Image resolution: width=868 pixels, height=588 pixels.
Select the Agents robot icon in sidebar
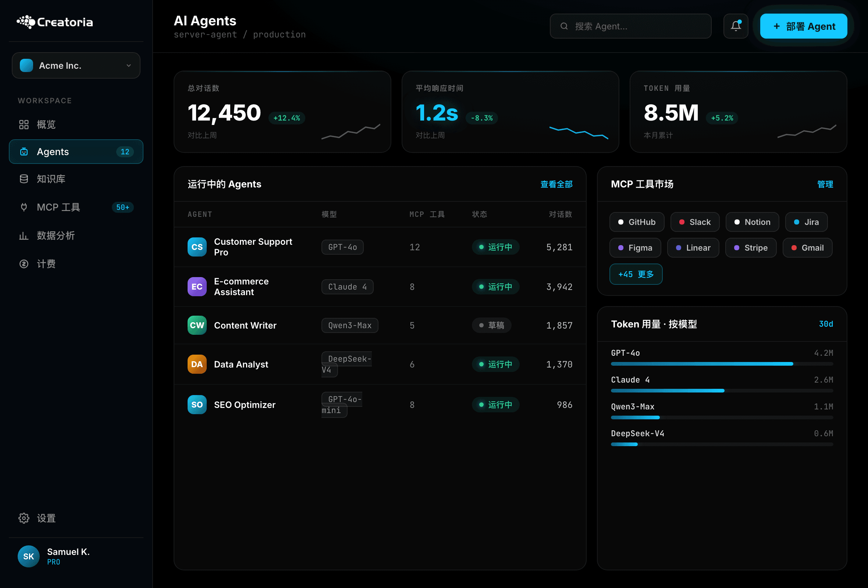click(x=24, y=152)
